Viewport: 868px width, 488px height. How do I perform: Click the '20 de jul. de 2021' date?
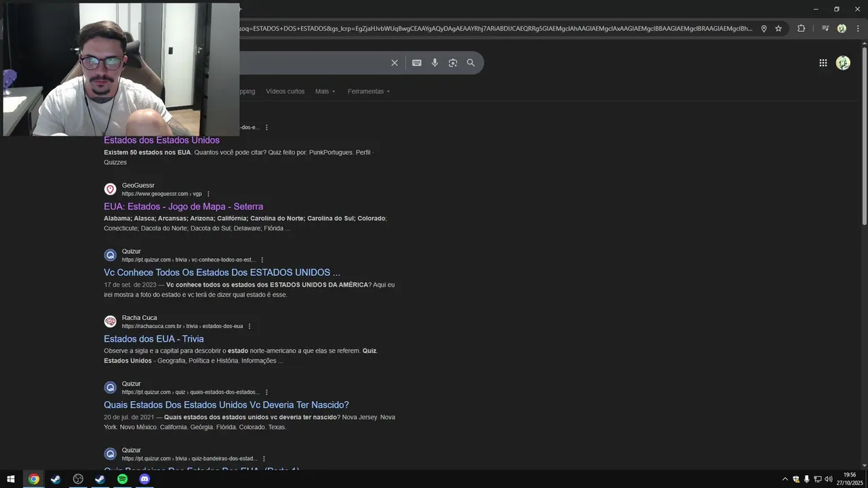(129, 417)
